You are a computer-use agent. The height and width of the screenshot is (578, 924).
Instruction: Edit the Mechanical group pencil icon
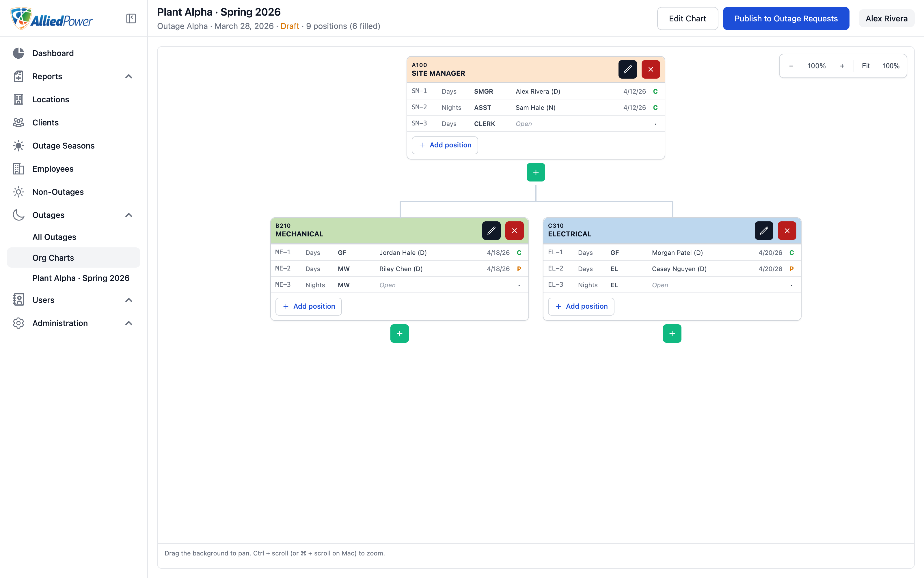491,231
